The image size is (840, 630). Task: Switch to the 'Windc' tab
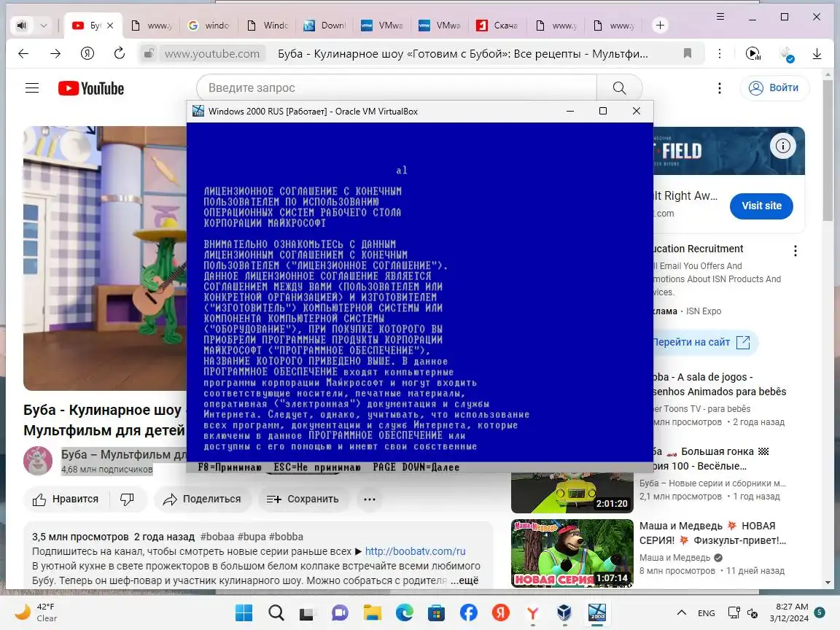pyautogui.click(x=268, y=26)
